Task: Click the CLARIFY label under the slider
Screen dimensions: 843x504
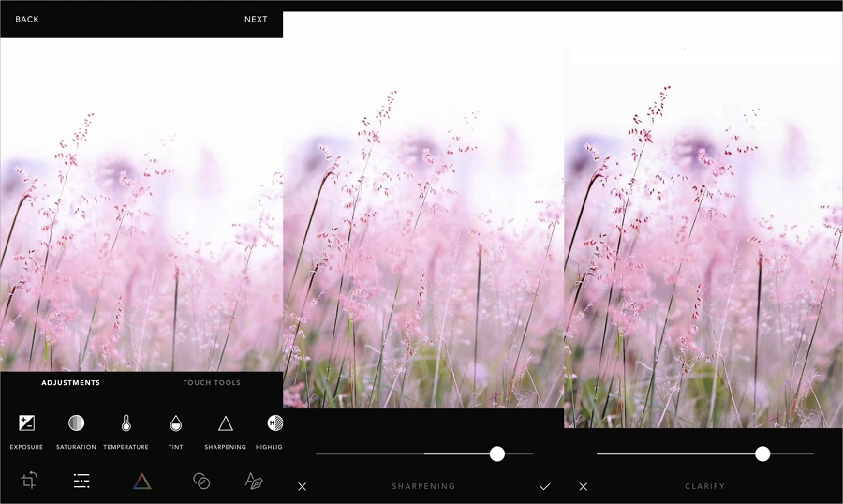Action: pyautogui.click(x=704, y=486)
